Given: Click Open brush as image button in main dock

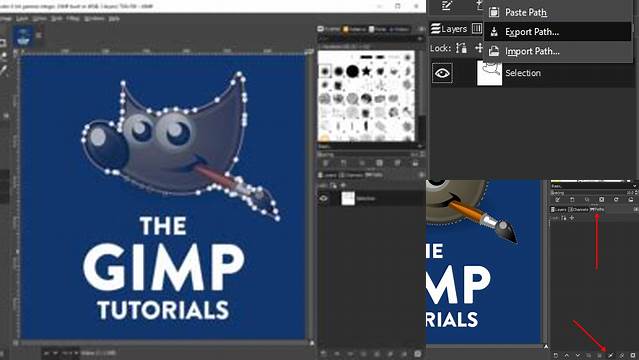Looking at the screenshot, I should point(415,163).
